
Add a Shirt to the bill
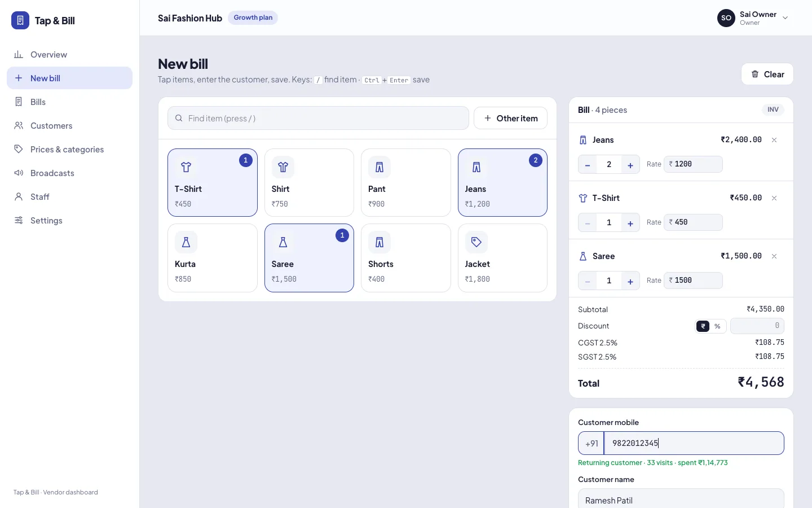coord(309,182)
